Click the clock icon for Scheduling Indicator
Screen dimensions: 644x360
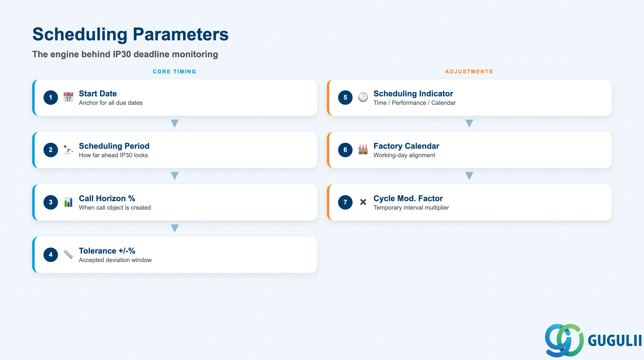click(x=363, y=97)
